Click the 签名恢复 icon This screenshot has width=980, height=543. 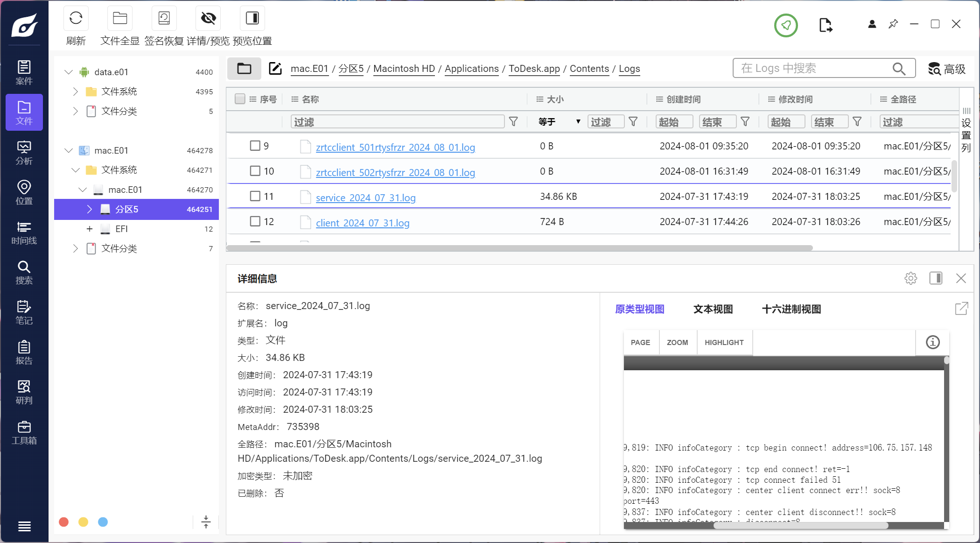(x=164, y=18)
